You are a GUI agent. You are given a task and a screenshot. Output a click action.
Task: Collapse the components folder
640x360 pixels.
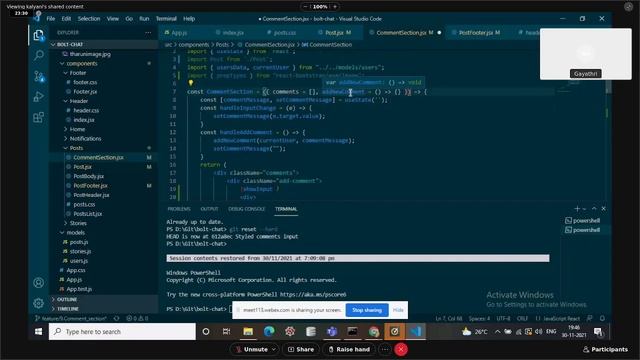coord(81,63)
